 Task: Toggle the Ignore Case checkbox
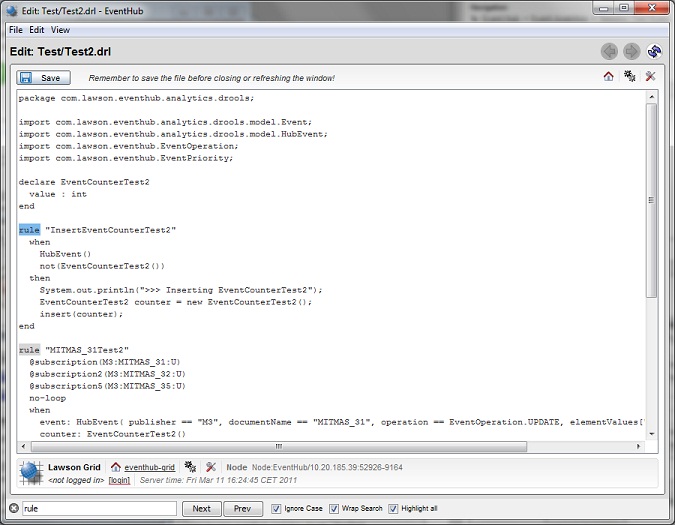pyautogui.click(x=276, y=509)
